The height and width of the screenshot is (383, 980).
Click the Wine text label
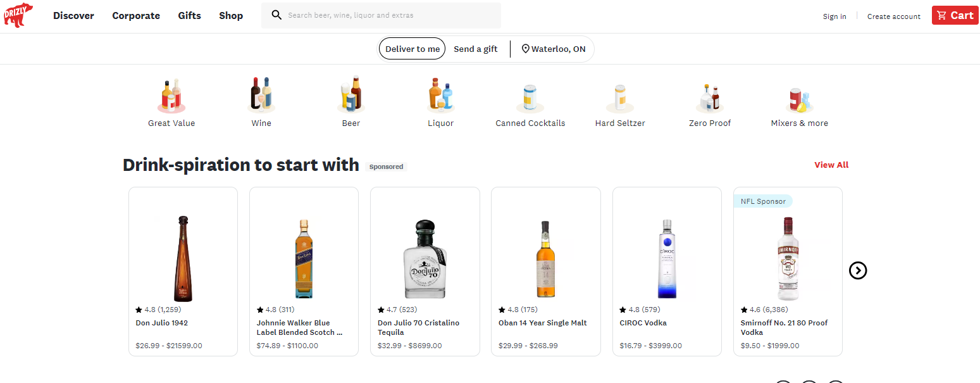point(261,123)
